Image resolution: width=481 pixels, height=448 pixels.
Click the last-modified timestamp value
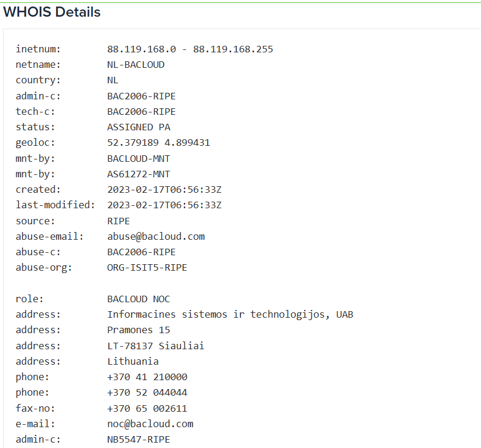pos(164,205)
